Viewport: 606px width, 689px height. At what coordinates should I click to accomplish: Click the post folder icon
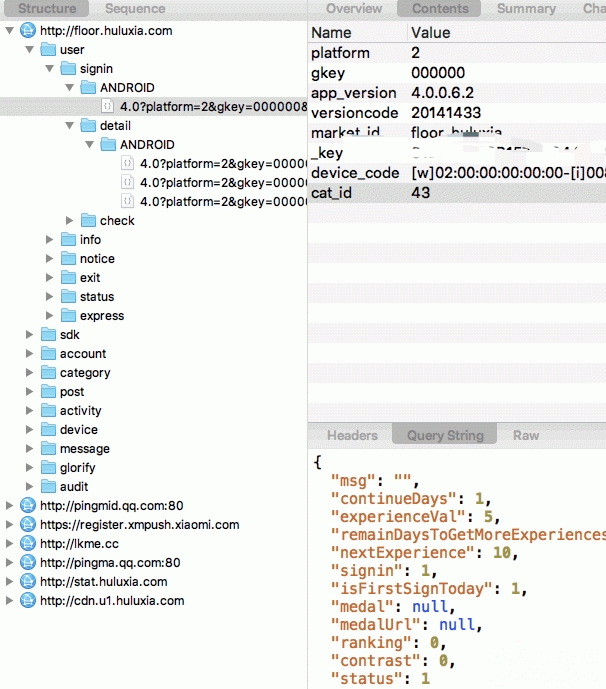[48, 392]
